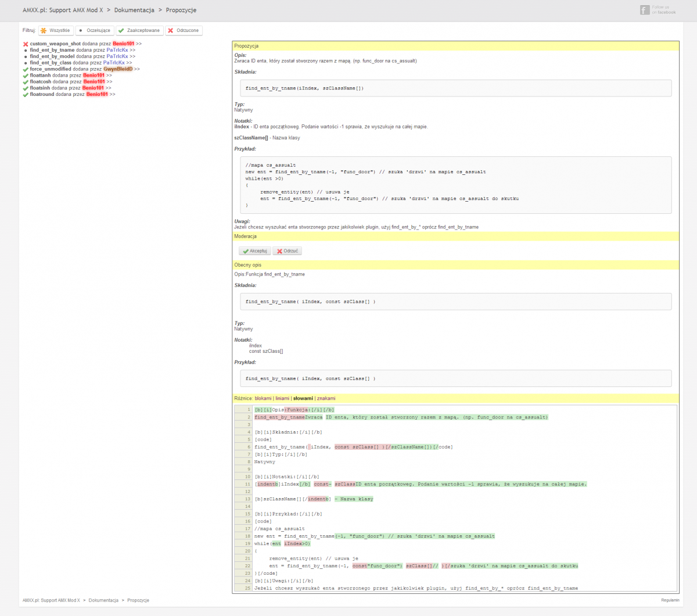Viewport: 697px width, 616px height.
Task: Click >> arrow on find_ent_by_model row
Action: pos(132,57)
